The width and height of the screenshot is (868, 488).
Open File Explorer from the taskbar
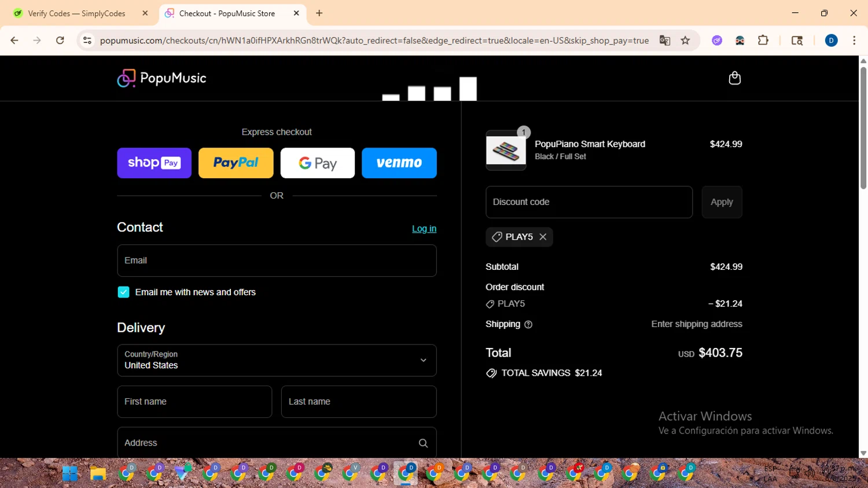tap(98, 474)
